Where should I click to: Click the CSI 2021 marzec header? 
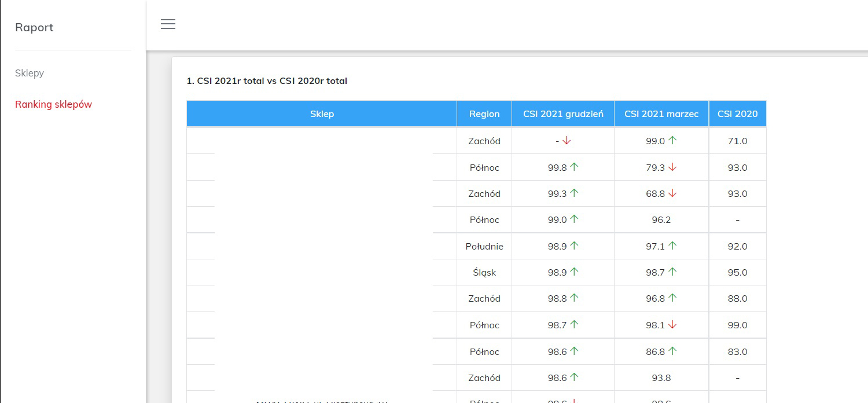coord(661,113)
